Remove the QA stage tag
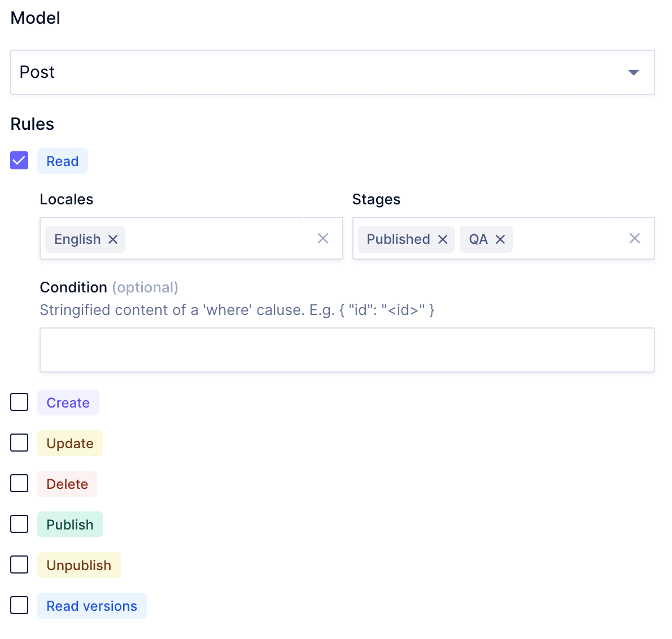 pyautogui.click(x=500, y=239)
